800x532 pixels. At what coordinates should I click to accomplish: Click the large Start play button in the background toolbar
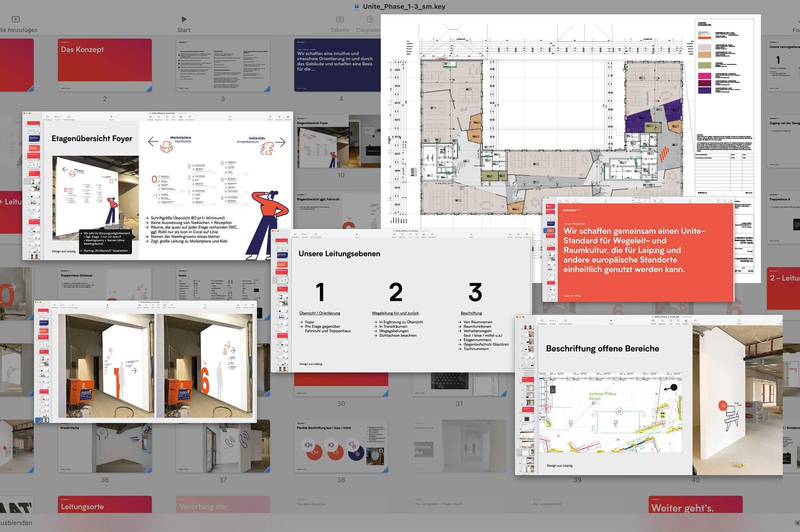[184, 19]
